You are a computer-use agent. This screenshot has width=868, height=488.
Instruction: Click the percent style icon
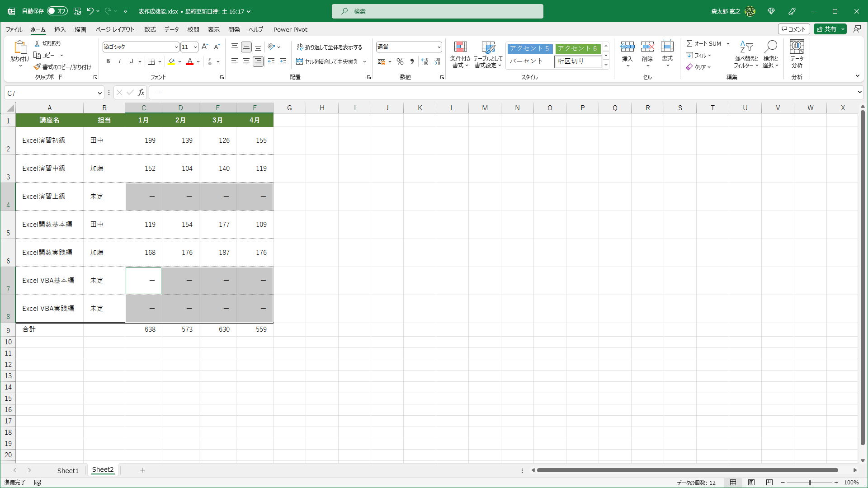[400, 61]
